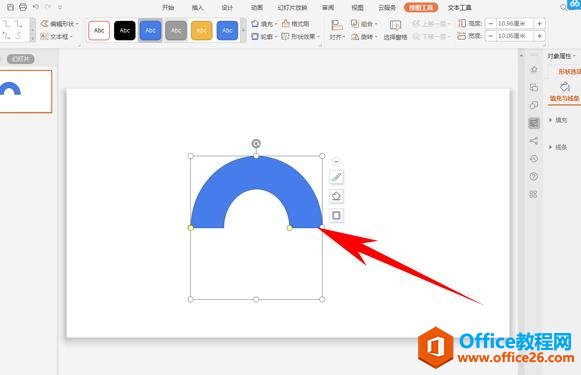
Task: Expand the 线条 line section in properties panel
Action: click(x=558, y=147)
